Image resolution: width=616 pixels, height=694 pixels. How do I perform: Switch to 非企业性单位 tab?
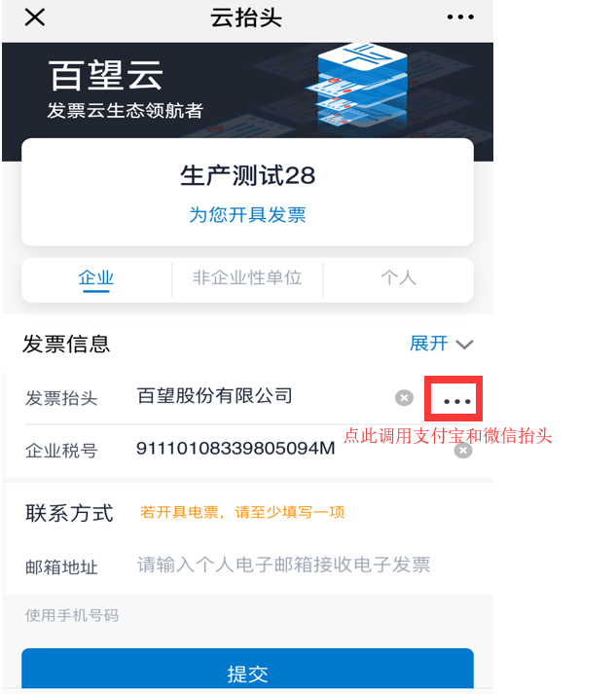247,278
